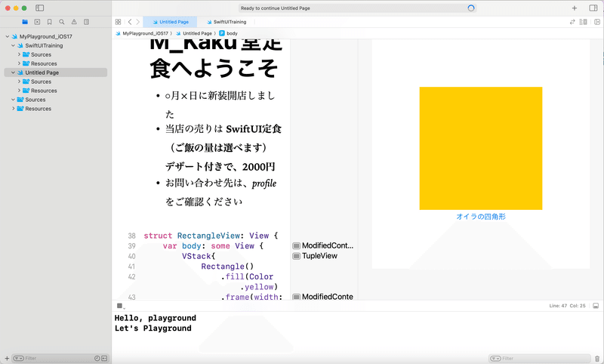Open the related items grid icon

tap(119, 22)
